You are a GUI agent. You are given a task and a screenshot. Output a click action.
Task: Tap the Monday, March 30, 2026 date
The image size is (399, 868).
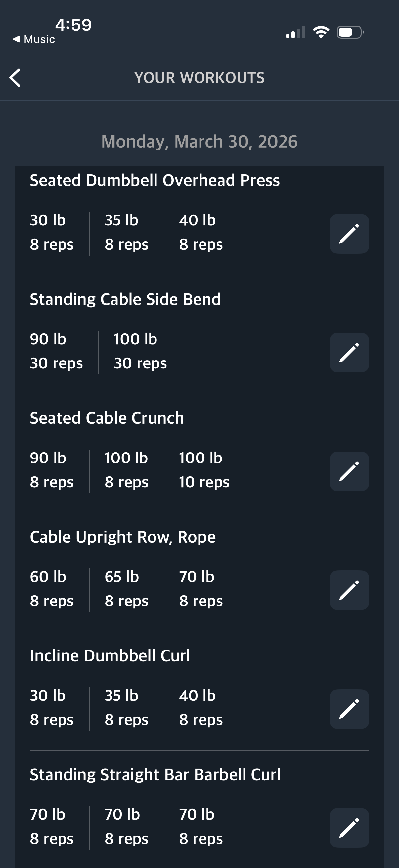(199, 142)
